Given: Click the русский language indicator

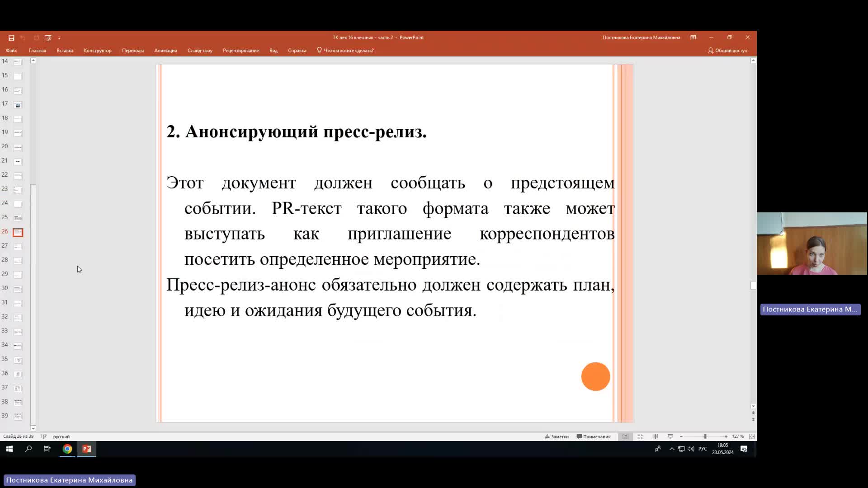Looking at the screenshot, I should [61, 436].
